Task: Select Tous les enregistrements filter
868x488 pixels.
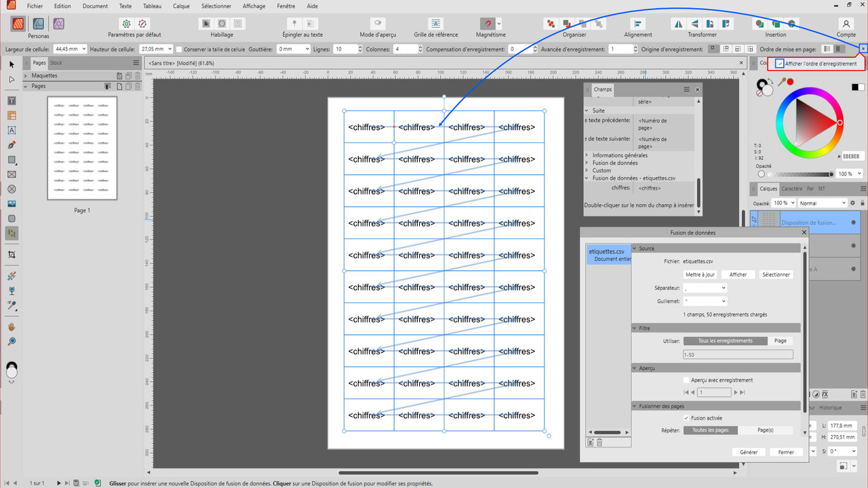Action: 726,341
